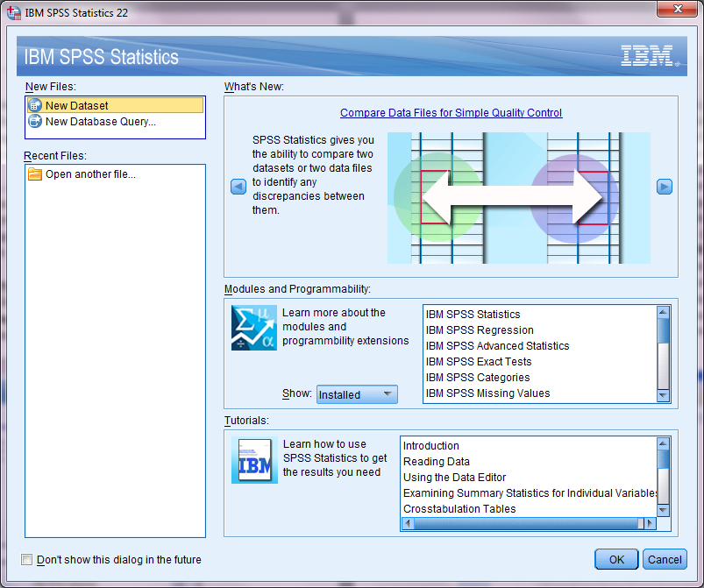Go to next What's New slide
Viewport: 704px width, 588px height.
pyautogui.click(x=664, y=187)
